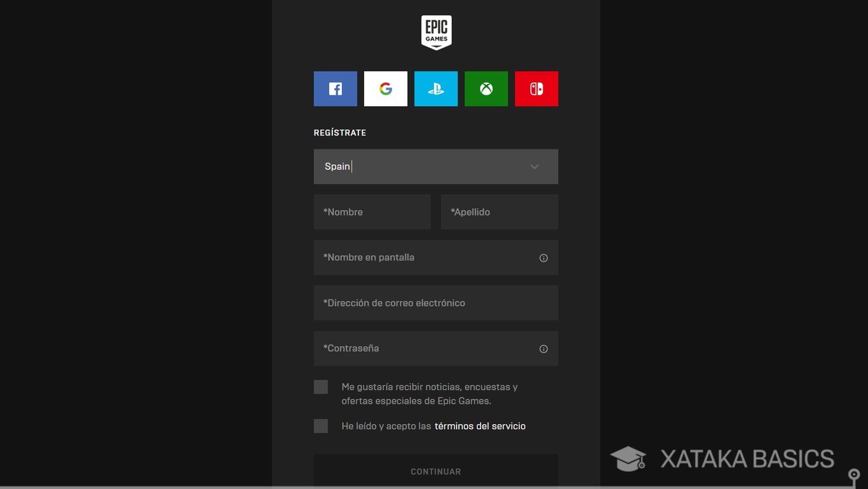Sign up with Xbox Live
Image resolution: width=868 pixels, height=489 pixels.
(486, 88)
